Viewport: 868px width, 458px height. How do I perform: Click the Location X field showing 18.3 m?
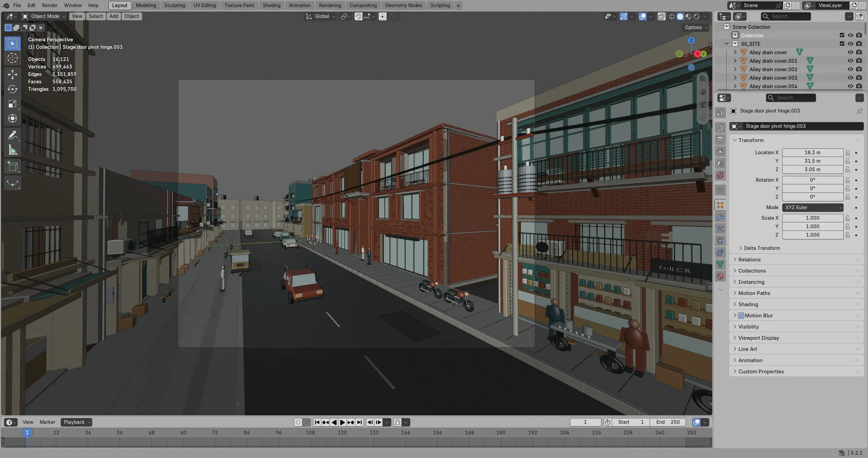tap(812, 153)
